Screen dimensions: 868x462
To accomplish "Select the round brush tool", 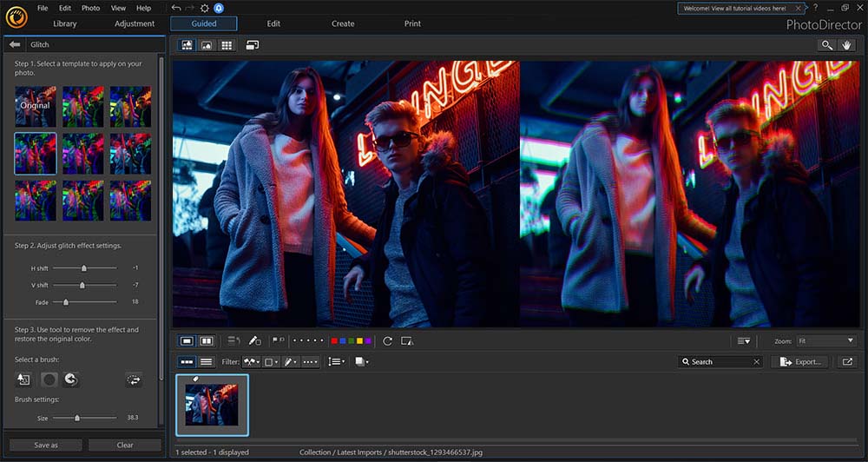I will [49, 379].
